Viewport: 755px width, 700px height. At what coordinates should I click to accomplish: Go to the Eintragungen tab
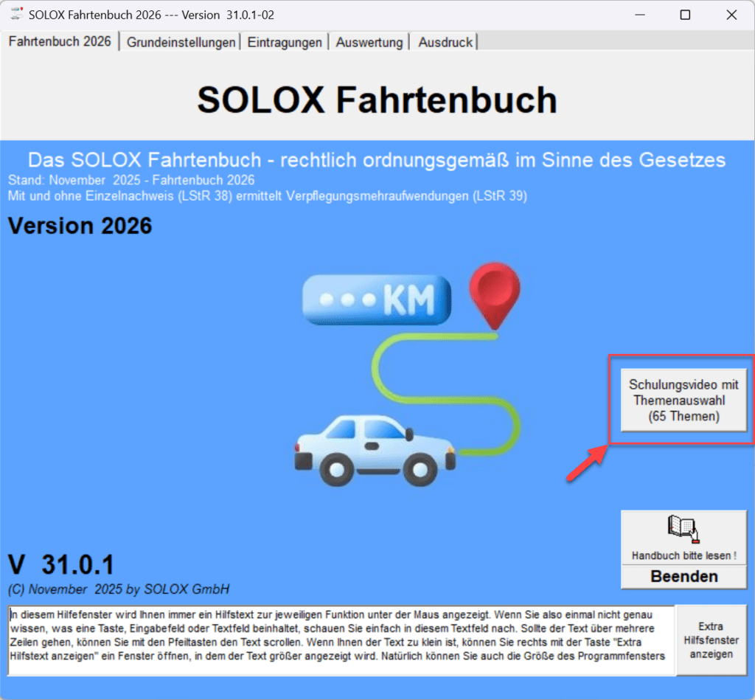click(x=285, y=42)
